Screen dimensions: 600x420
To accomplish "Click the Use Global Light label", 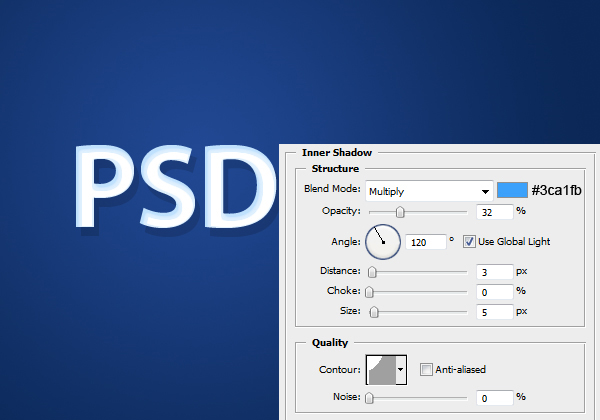I will click(x=514, y=242).
